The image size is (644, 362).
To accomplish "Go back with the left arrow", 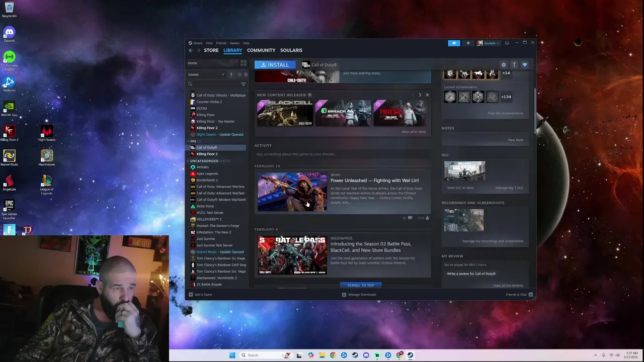I will click(191, 50).
